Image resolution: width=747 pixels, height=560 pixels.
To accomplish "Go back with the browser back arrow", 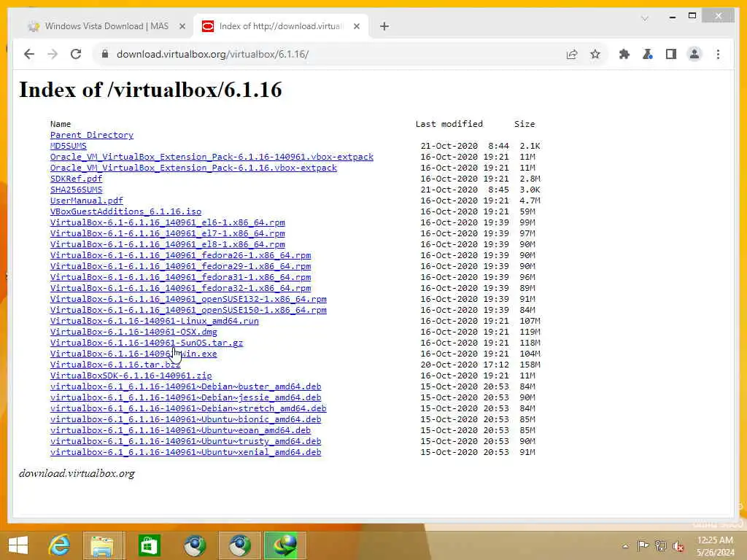I will click(29, 54).
